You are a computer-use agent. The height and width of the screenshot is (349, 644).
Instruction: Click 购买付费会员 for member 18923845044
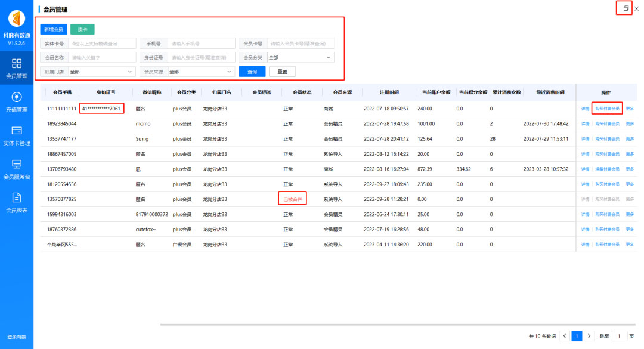[x=607, y=123]
